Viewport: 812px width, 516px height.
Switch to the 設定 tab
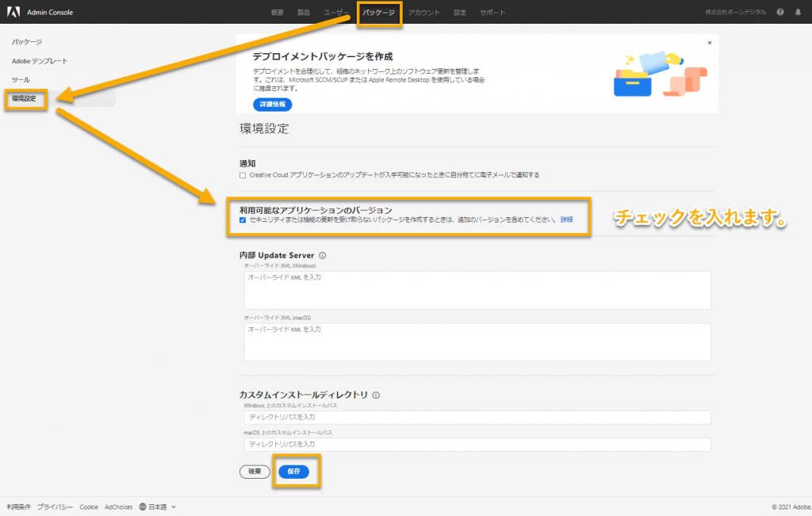click(x=460, y=13)
